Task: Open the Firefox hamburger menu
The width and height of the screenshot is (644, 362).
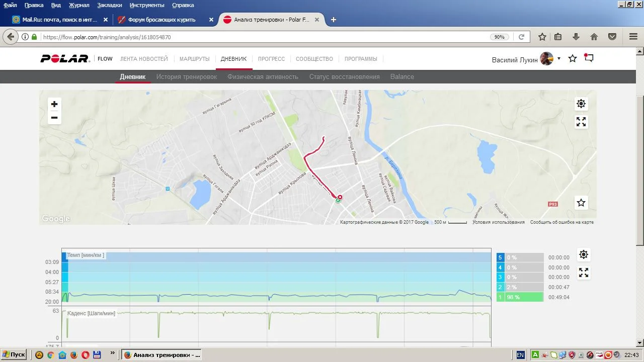Action: (x=633, y=37)
